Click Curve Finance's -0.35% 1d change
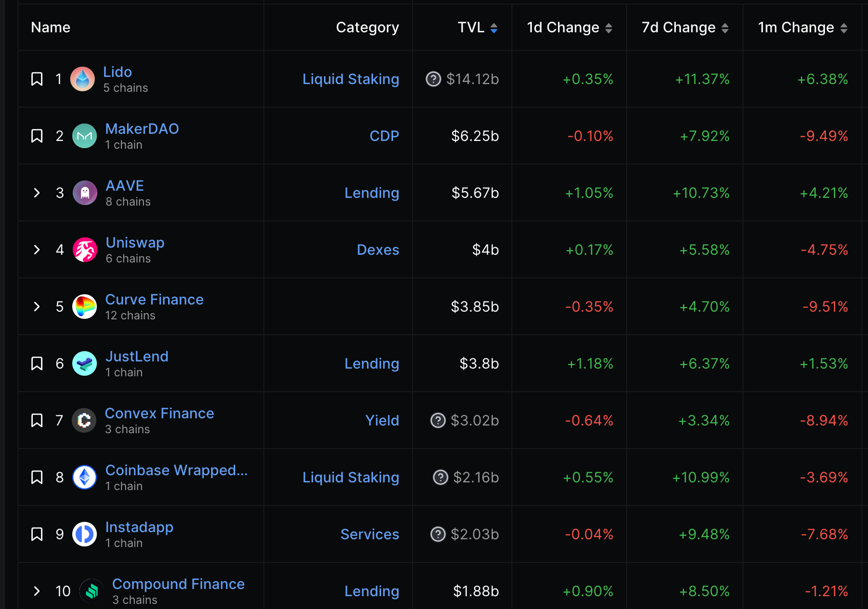This screenshot has width=868, height=609. pos(589,307)
